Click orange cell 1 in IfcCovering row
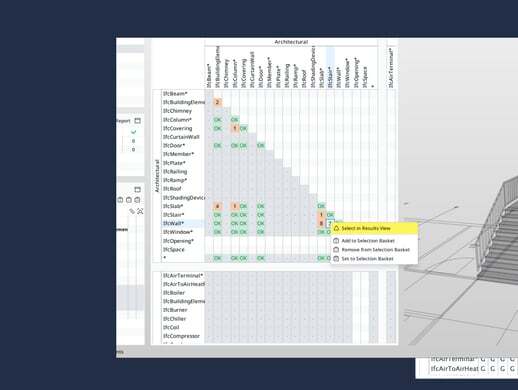 [x=235, y=128]
